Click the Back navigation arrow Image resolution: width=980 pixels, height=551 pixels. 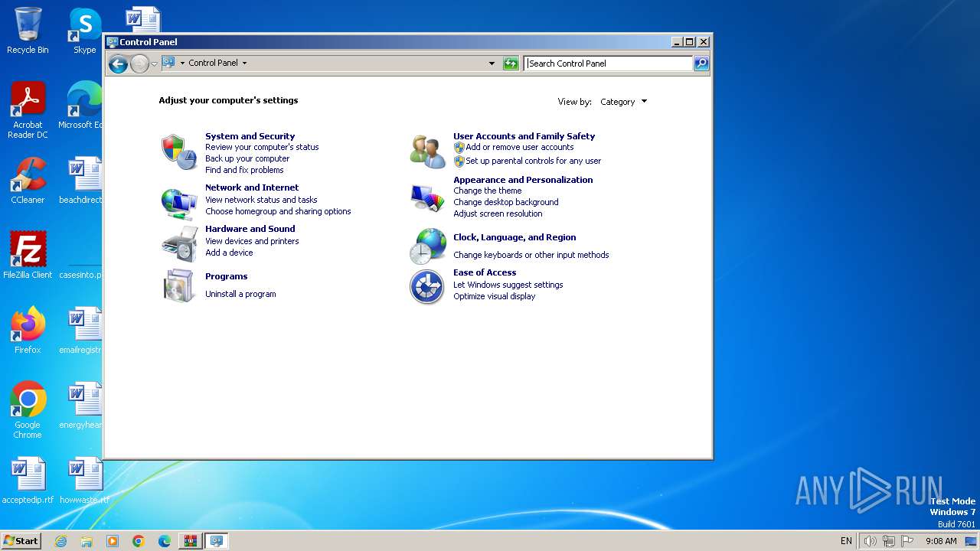click(x=118, y=64)
